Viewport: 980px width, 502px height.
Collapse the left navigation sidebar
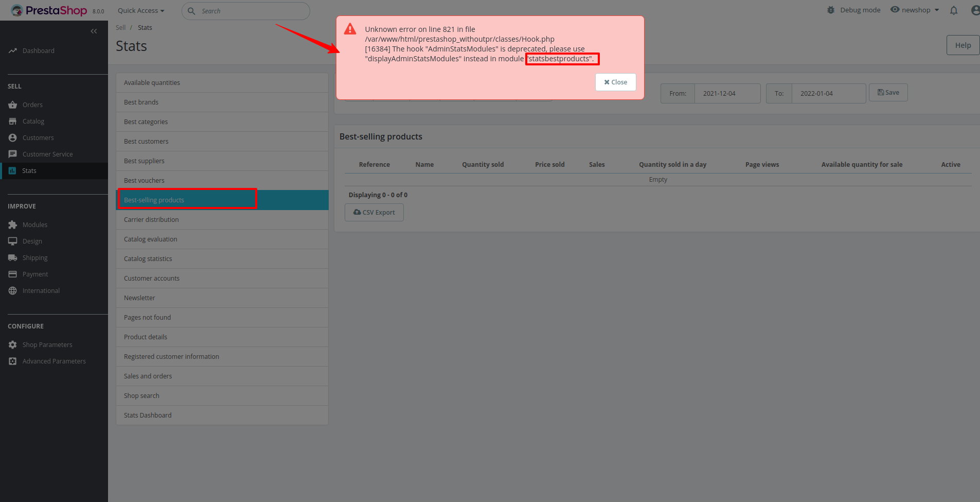coord(94,31)
